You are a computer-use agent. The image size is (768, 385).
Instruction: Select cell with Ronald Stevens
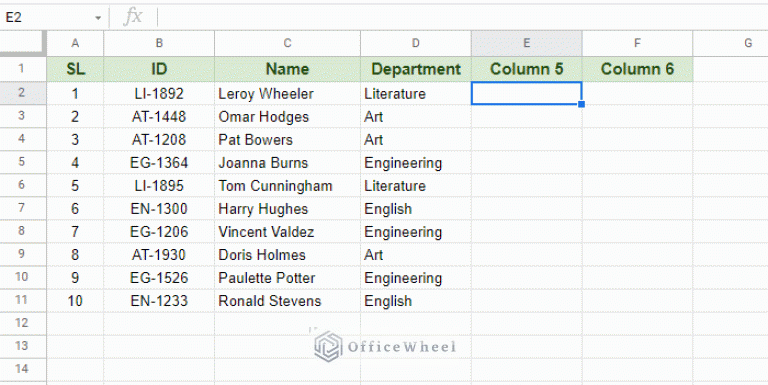pos(288,301)
